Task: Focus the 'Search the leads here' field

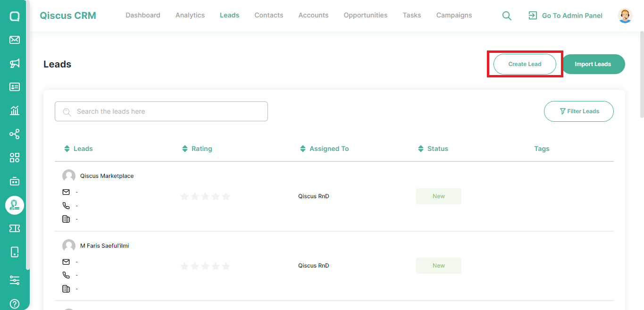Action: [x=161, y=111]
